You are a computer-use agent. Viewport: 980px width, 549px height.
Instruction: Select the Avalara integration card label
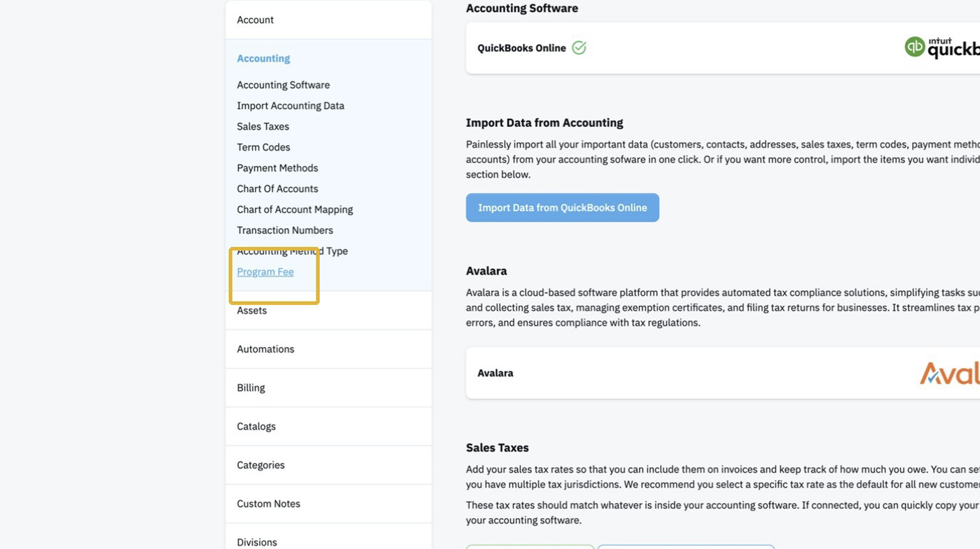[495, 373]
